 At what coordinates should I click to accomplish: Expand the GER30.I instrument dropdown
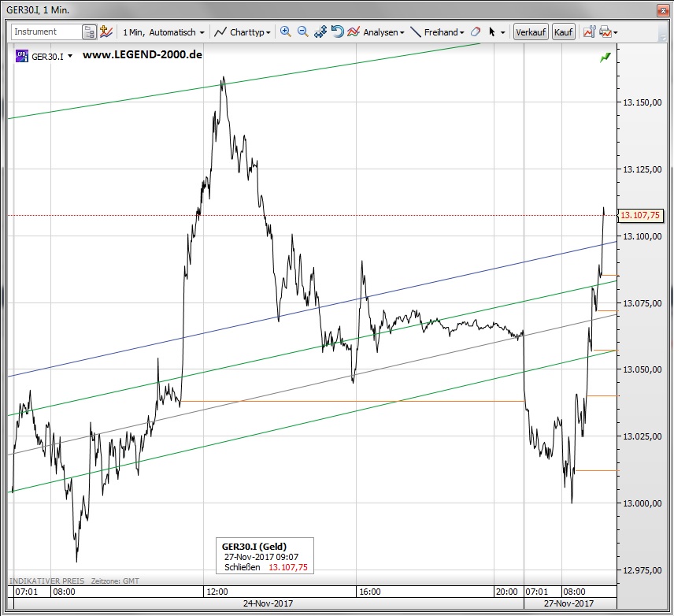70,57
